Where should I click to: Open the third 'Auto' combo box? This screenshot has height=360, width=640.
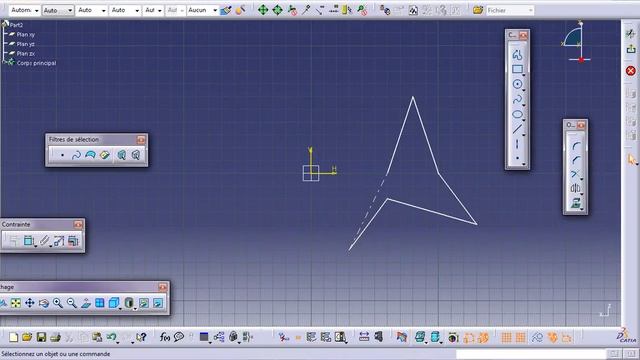click(91, 10)
